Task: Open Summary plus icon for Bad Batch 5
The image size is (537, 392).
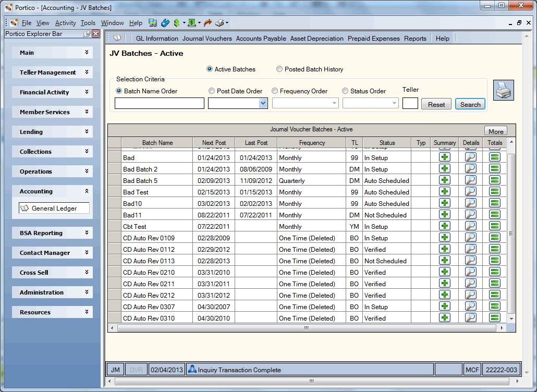Action: pyautogui.click(x=445, y=180)
